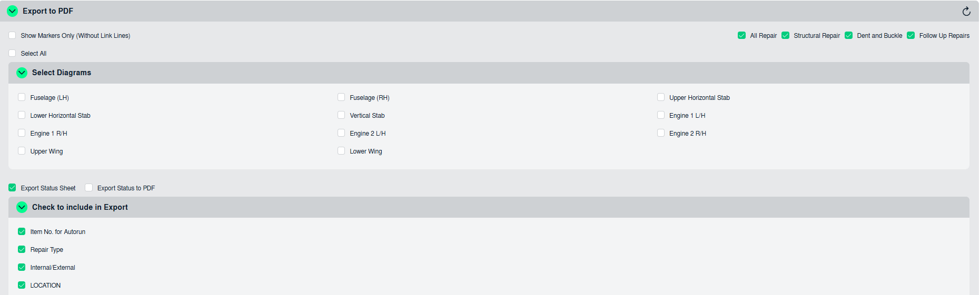
Task: Select the Fuselage (RH) diagram
Action: [x=341, y=97]
